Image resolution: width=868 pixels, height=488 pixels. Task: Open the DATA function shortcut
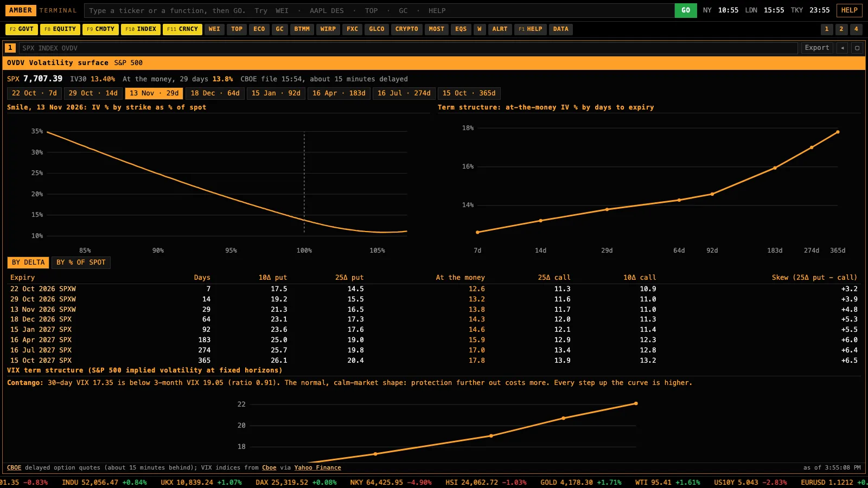(x=561, y=29)
